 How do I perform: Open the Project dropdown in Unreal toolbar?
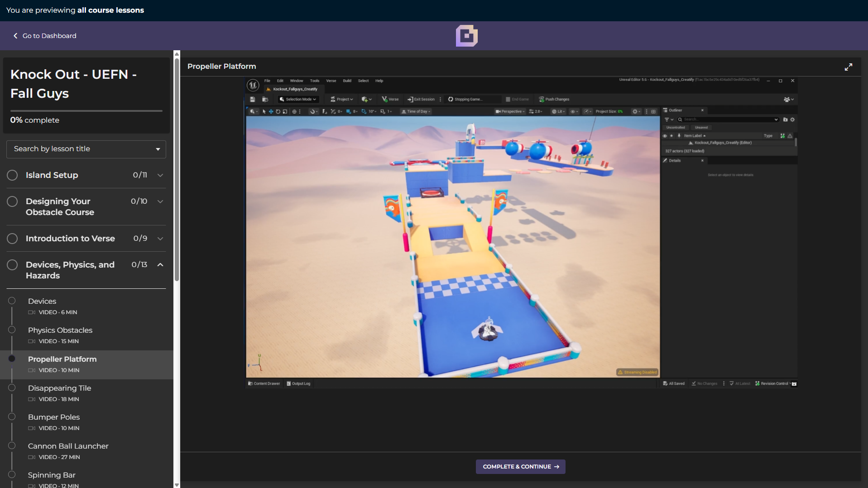[342, 99]
